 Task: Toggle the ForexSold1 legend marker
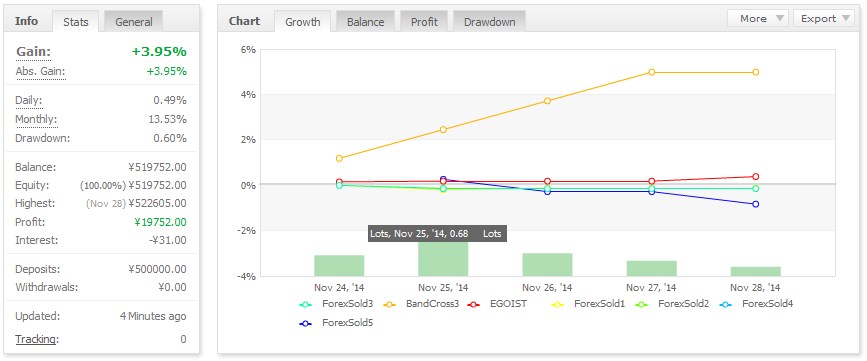[x=558, y=304]
